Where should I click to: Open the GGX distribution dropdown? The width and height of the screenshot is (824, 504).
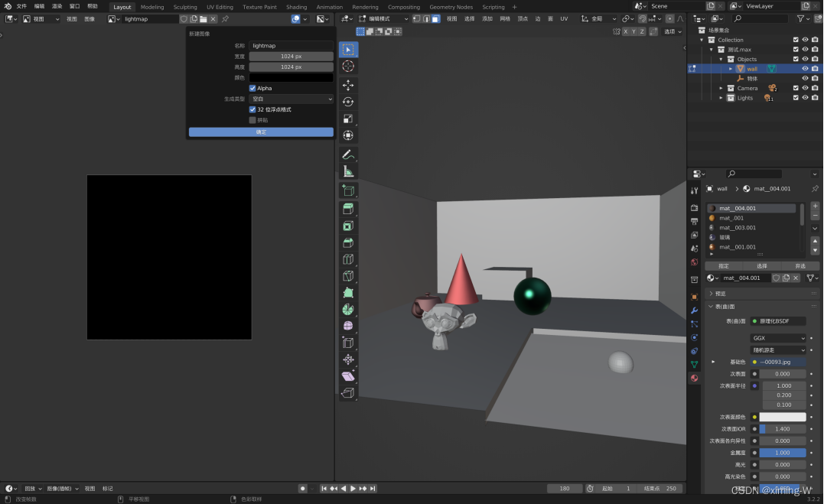[x=778, y=337]
